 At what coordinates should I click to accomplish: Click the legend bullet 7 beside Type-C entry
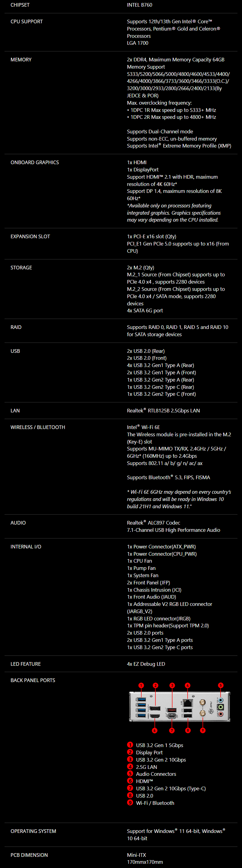pos(130,788)
